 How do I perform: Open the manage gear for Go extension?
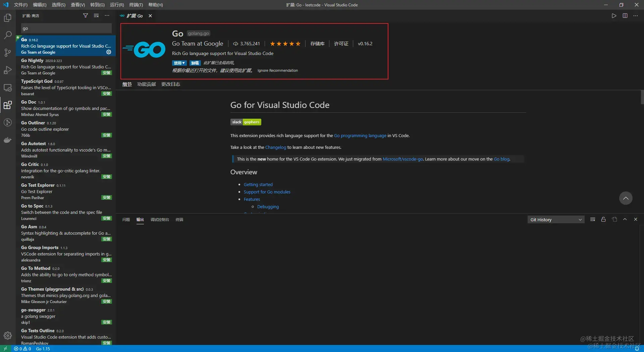109,52
